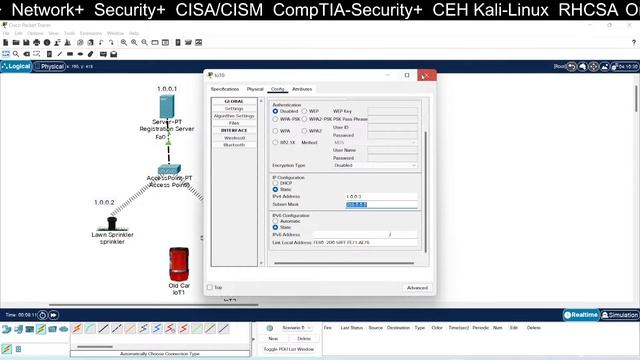Open the Wireless0 interface settings

pos(234,138)
